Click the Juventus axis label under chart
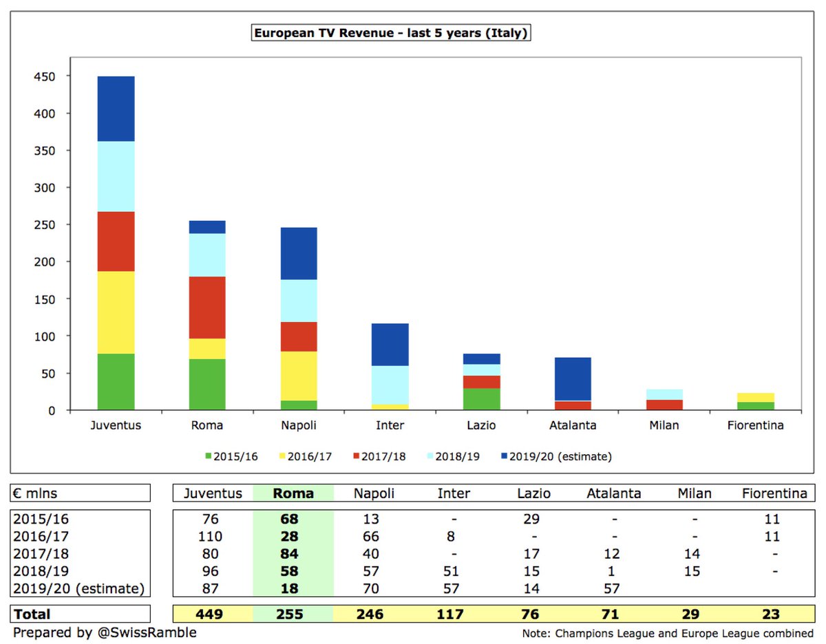Screen dimensions: 826x644 pyautogui.click(x=116, y=425)
